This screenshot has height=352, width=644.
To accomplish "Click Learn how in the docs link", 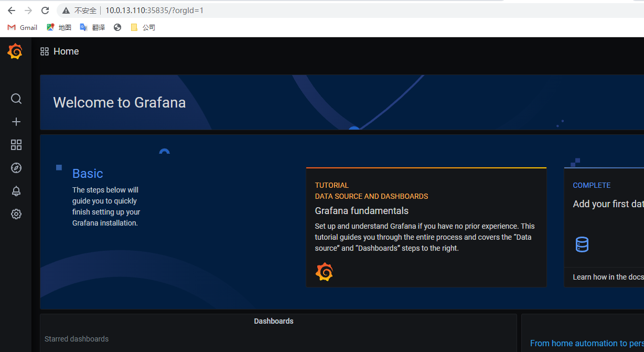I will click(x=608, y=277).
